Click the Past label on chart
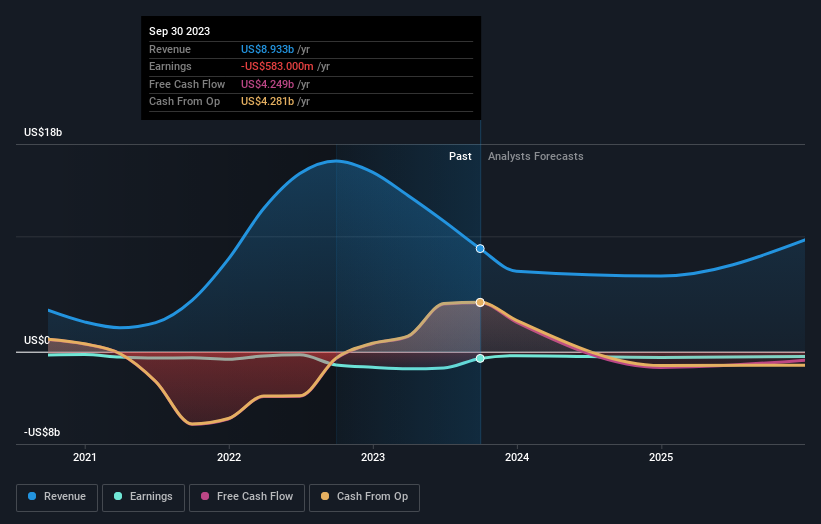 (460, 157)
